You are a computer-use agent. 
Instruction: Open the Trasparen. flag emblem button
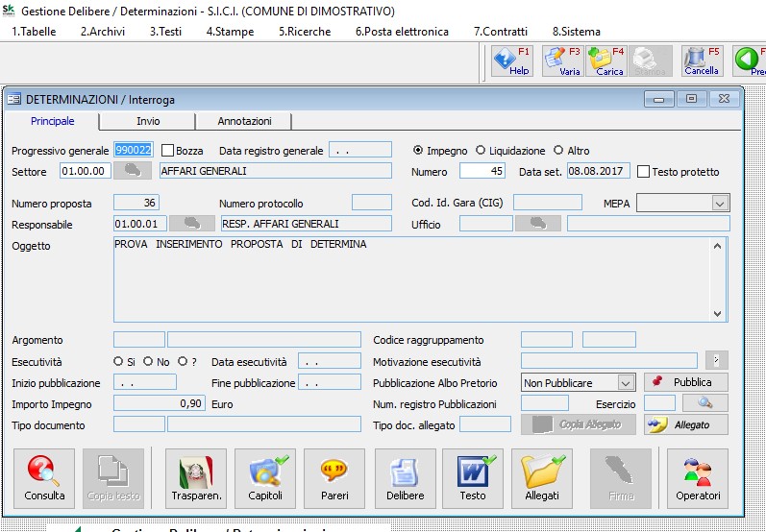pyautogui.click(x=196, y=479)
